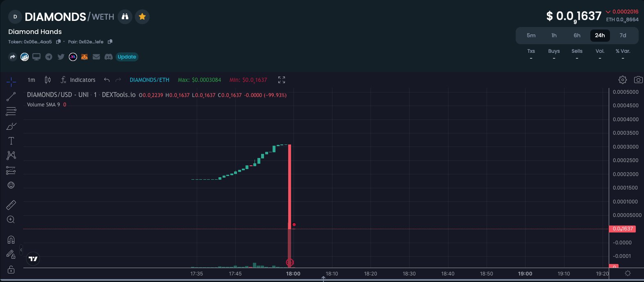Toggle the favorite star for DIAMONDS

click(x=142, y=17)
